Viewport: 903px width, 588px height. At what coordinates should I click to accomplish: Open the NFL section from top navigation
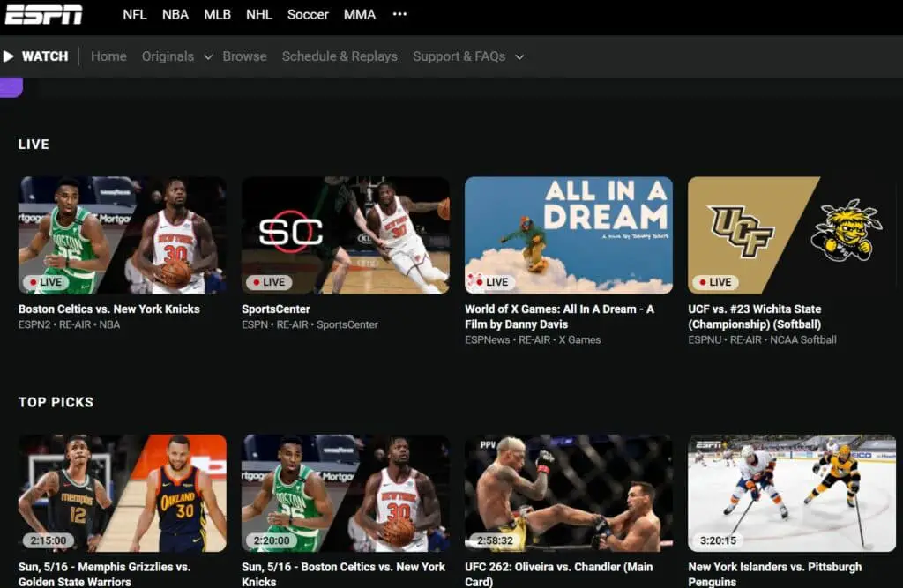[x=134, y=14]
